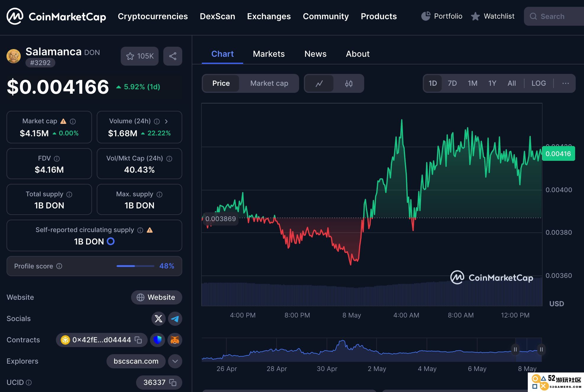Copy the contract address 0x42fE...d04444
Viewport: 584px width, 392px height.
pyautogui.click(x=138, y=340)
